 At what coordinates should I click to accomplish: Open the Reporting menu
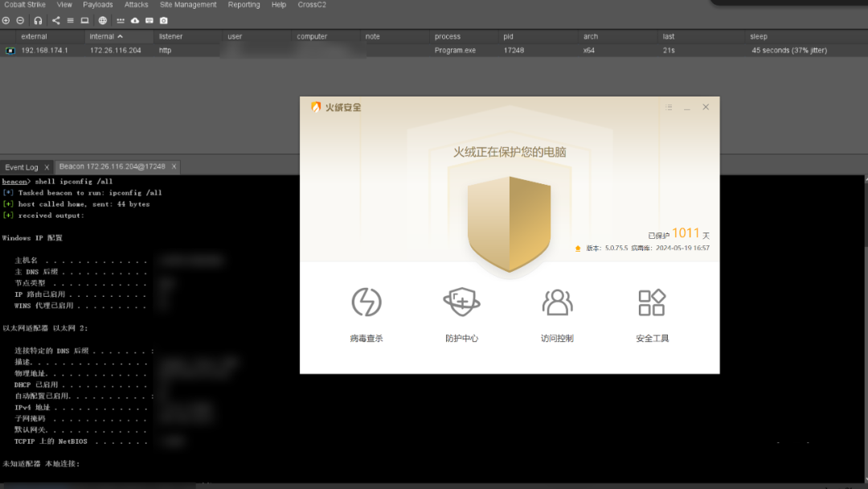coord(244,5)
